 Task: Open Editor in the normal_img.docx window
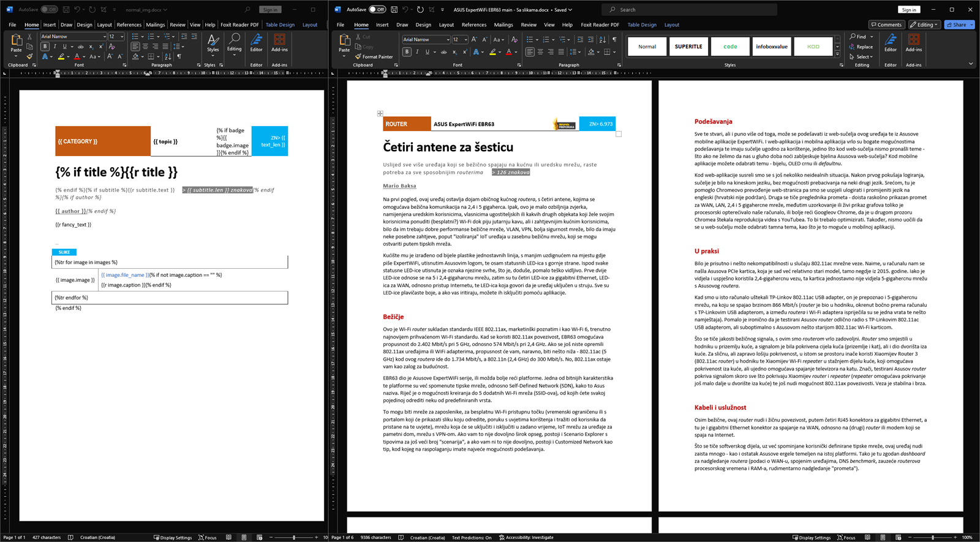[256, 43]
